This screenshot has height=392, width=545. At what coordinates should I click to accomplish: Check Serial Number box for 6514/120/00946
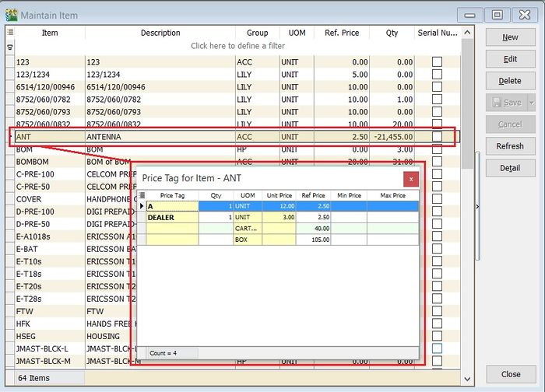(x=437, y=86)
